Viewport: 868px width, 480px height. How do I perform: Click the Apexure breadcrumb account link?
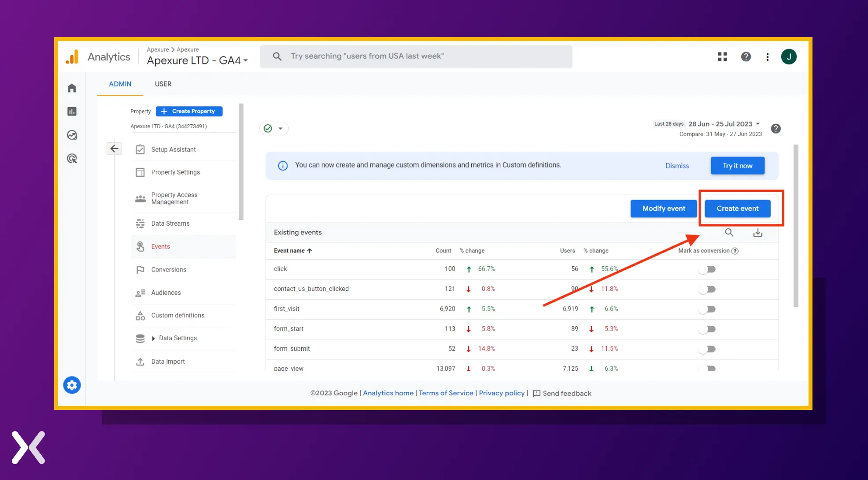(158, 49)
